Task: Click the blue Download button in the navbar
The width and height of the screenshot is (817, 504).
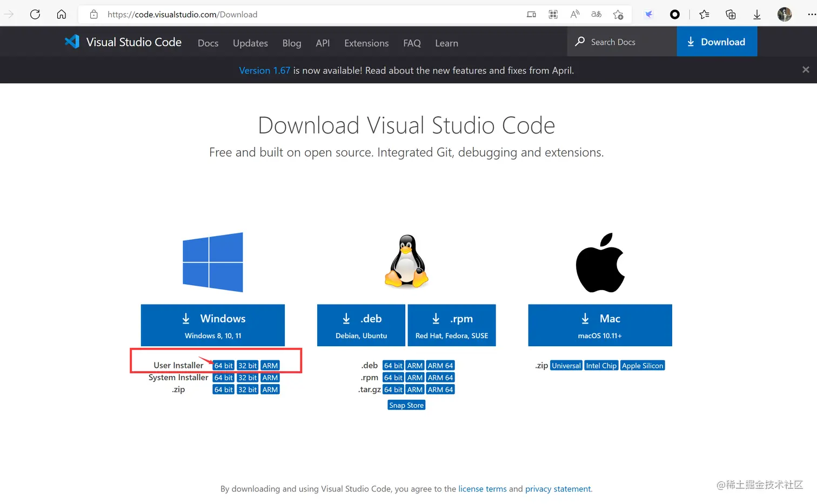Action: point(717,42)
